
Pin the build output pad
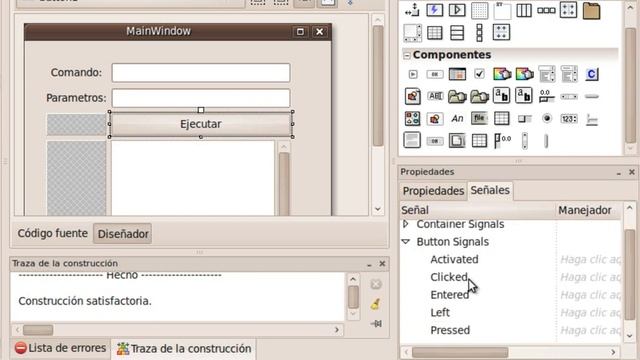[376, 324]
